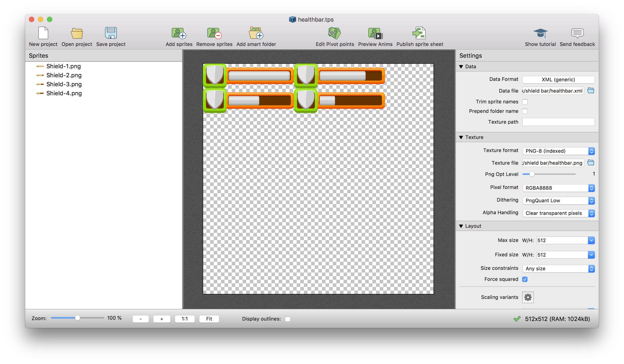The height and width of the screenshot is (364, 624).
Task: Browse for Texture file folder icon
Action: point(591,163)
